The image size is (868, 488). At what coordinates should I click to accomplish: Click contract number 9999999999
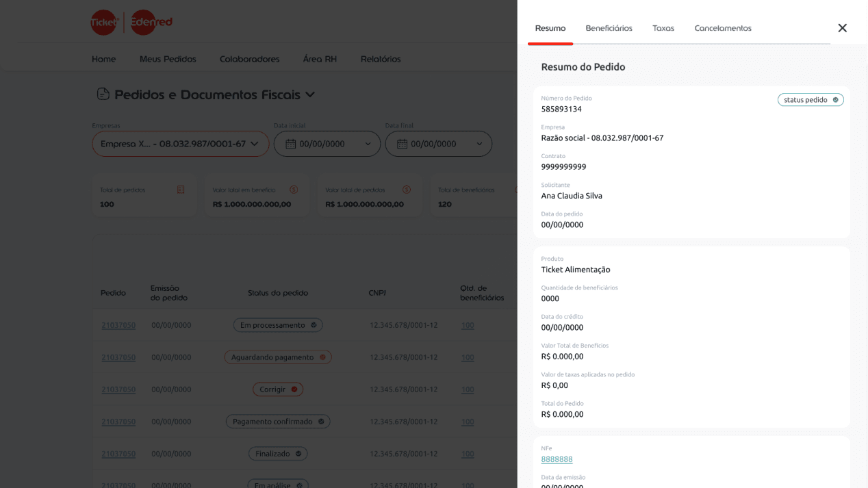(563, 167)
